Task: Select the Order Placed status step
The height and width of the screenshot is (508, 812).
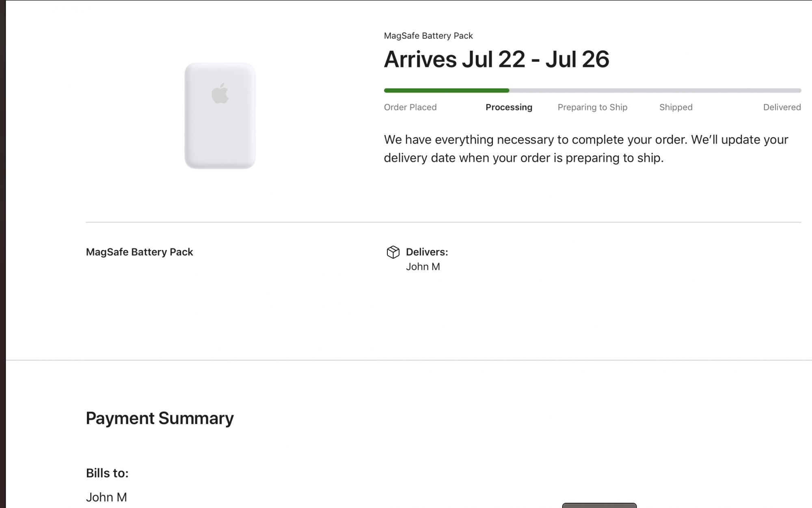Action: (x=410, y=107)
